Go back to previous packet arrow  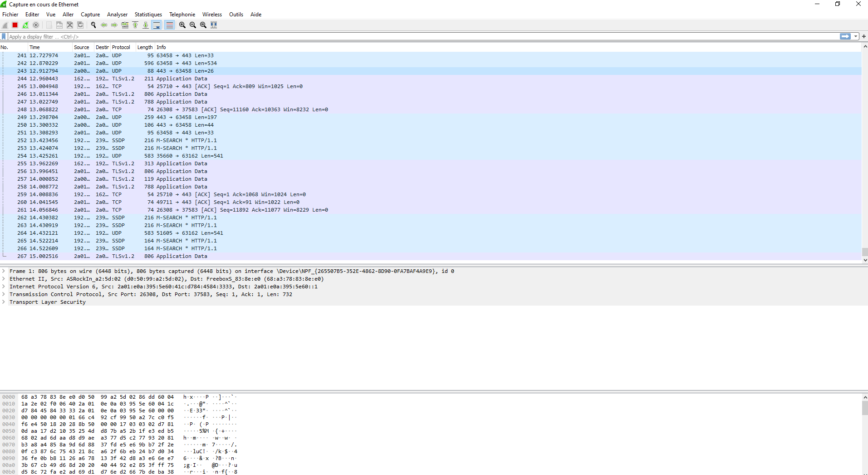tap(104, 25)
